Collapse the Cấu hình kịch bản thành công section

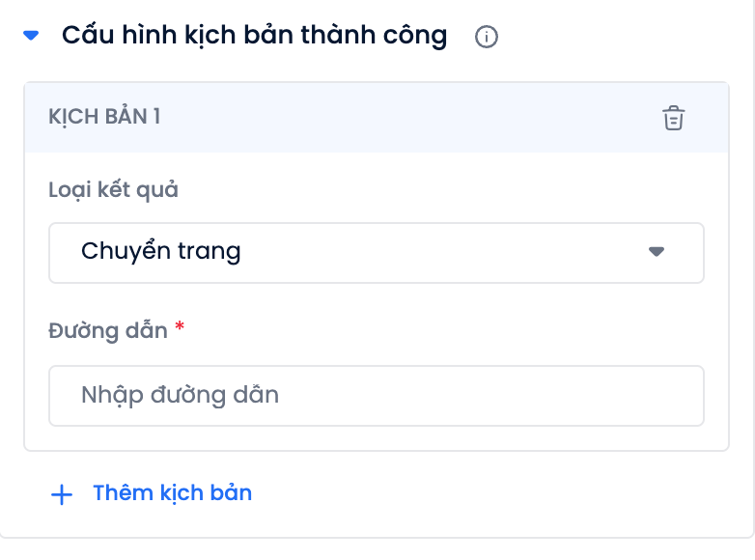[x=31, y=35]
